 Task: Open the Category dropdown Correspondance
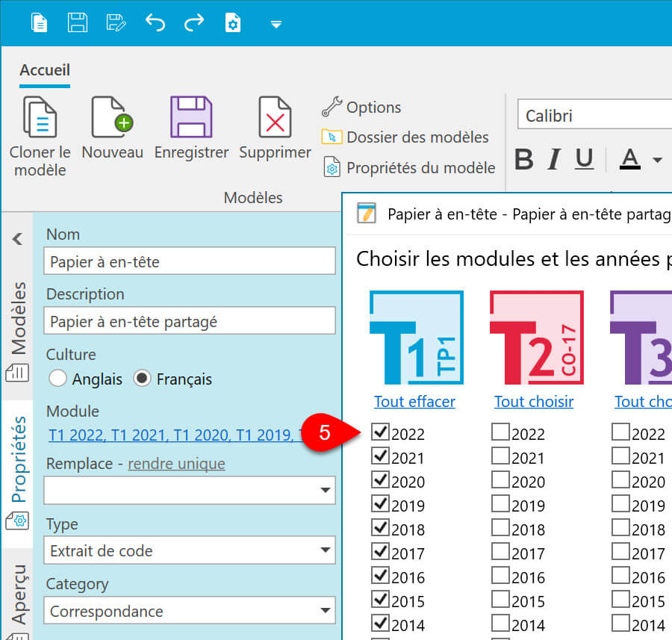click(190, 610)
